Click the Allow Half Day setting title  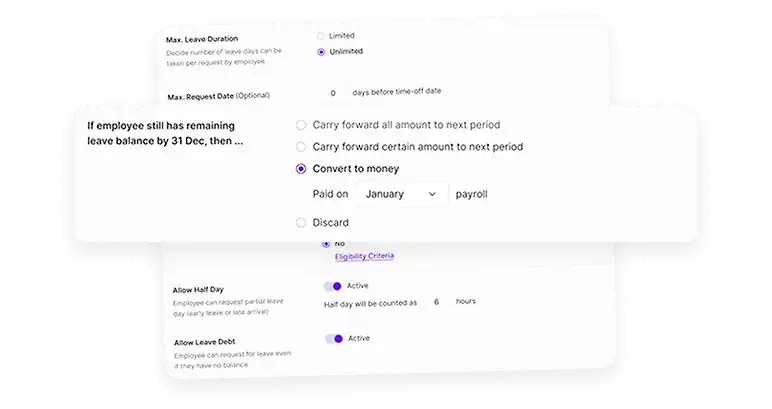[x=198, y=290]
